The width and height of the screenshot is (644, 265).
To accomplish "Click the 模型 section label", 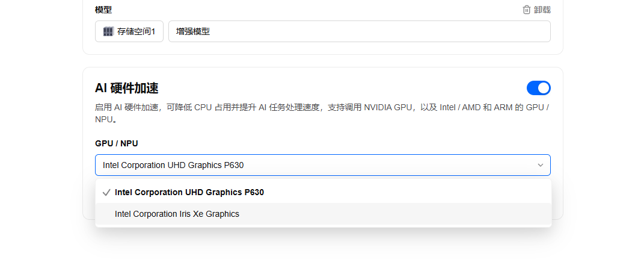I will (103, 10).
